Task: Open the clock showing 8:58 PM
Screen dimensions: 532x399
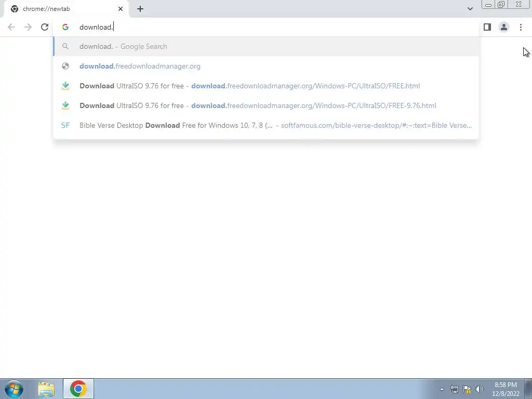Action: tap(506, 389)
